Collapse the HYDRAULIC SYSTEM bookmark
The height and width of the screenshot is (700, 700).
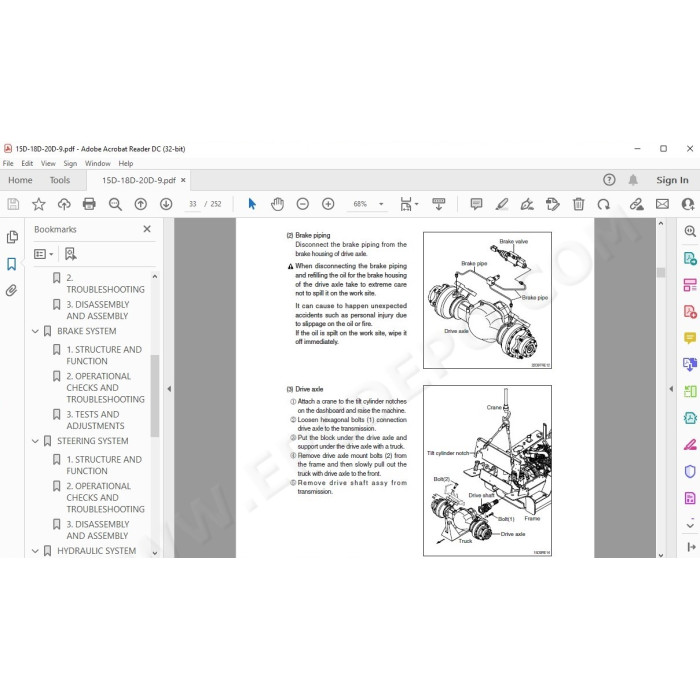click(x=35, y=551)
